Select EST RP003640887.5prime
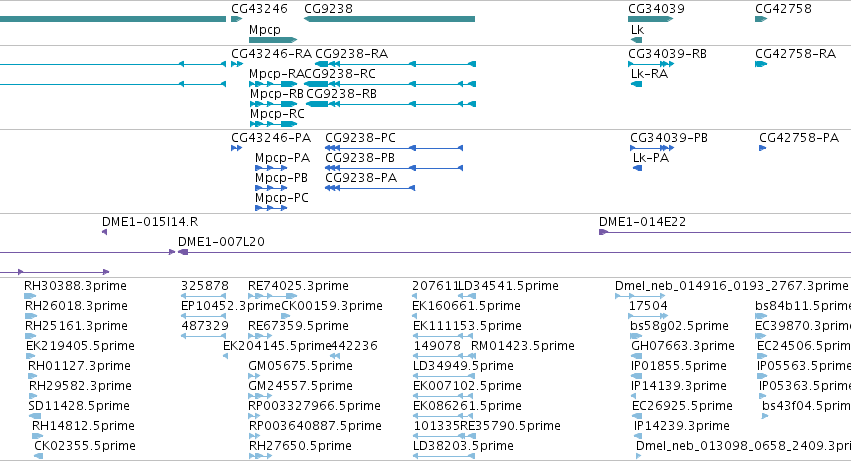 click(315, 427)
